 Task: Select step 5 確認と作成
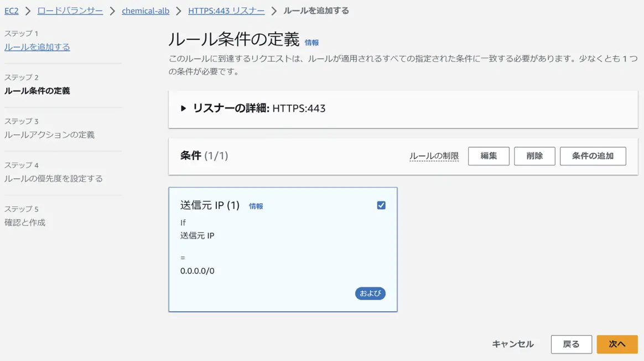click(25, 223)
